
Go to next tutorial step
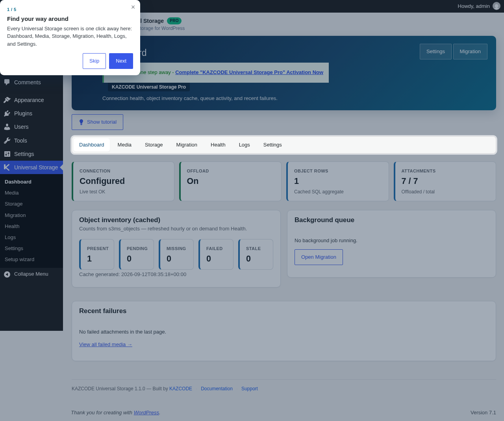tap(121, 61)
